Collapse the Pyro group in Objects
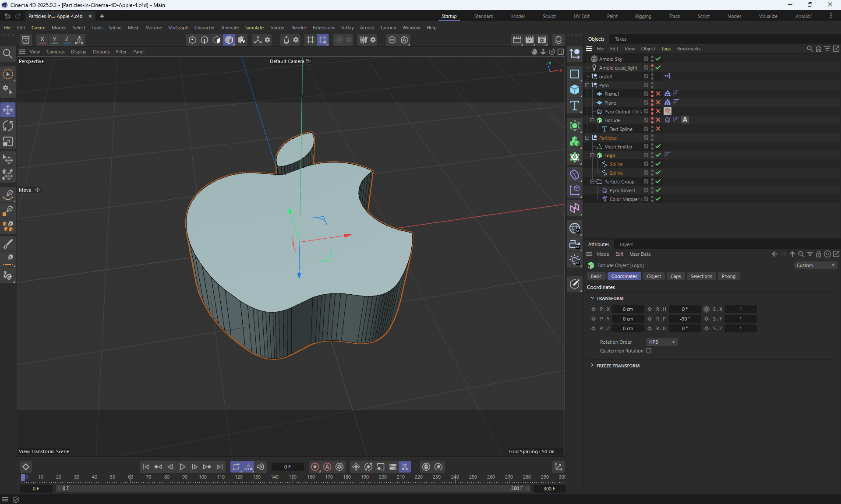 [587, 85]
